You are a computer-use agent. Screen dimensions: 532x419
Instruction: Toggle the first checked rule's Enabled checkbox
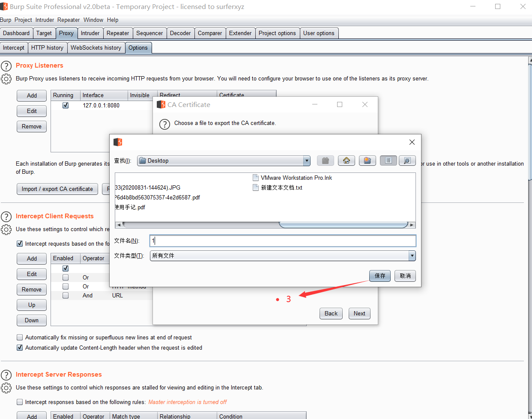click(x=66, y=268)
